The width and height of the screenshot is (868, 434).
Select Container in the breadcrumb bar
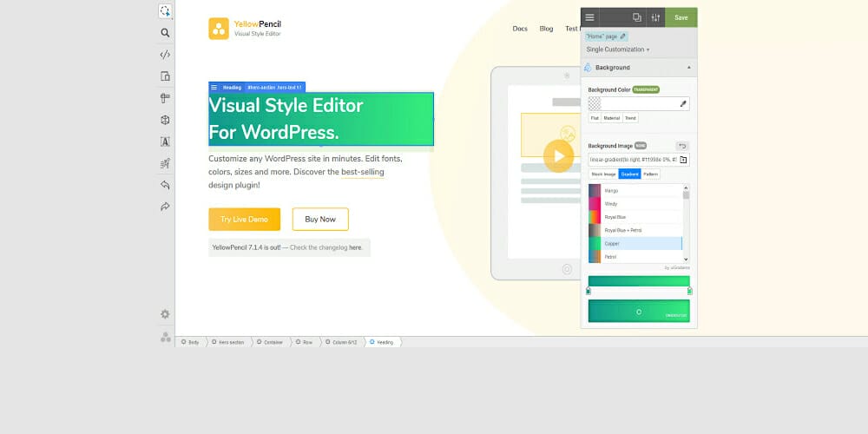point(270,342)
